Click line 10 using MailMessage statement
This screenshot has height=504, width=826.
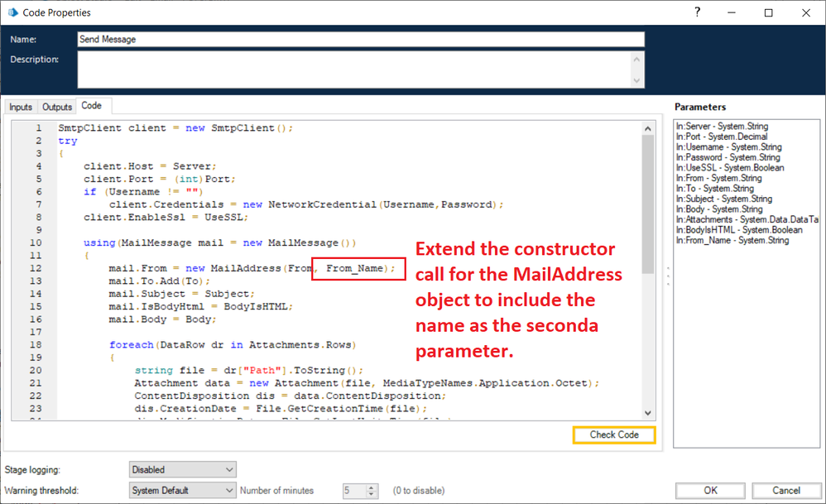[x=219, y=242]
